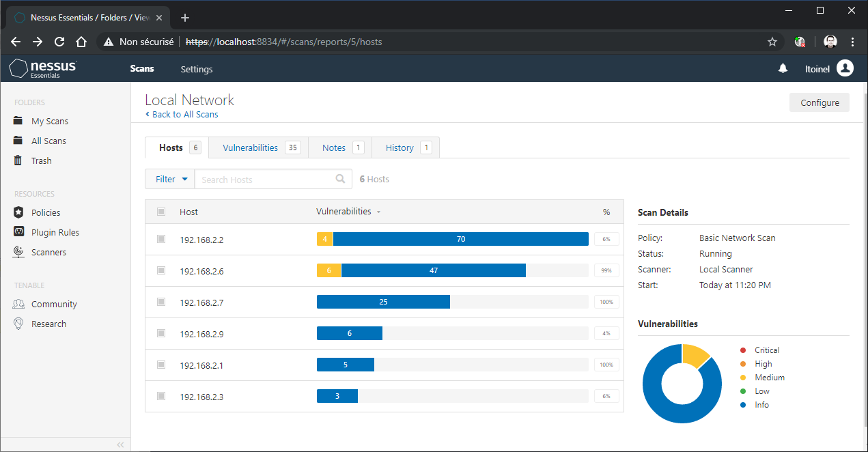
Task: Go back with browser back arrow
Action: pyautogui.click(x=16, y=42)
